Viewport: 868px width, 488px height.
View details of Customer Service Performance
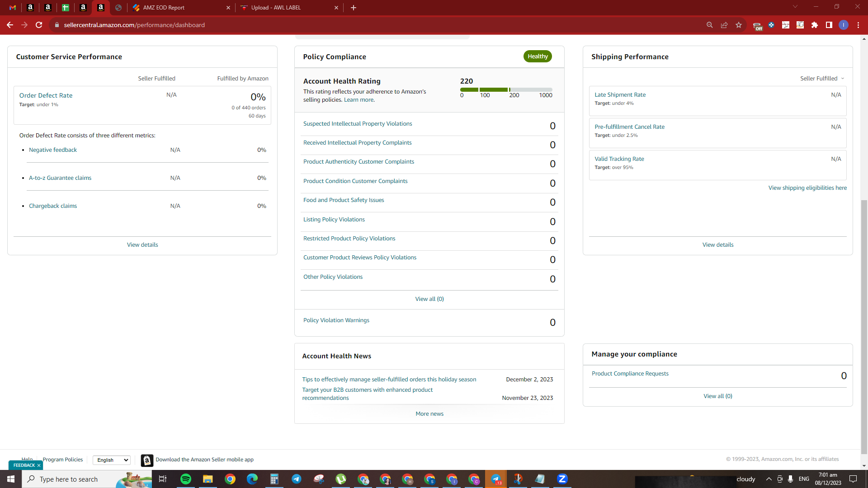pyautogui.click(x=142, y=245)
